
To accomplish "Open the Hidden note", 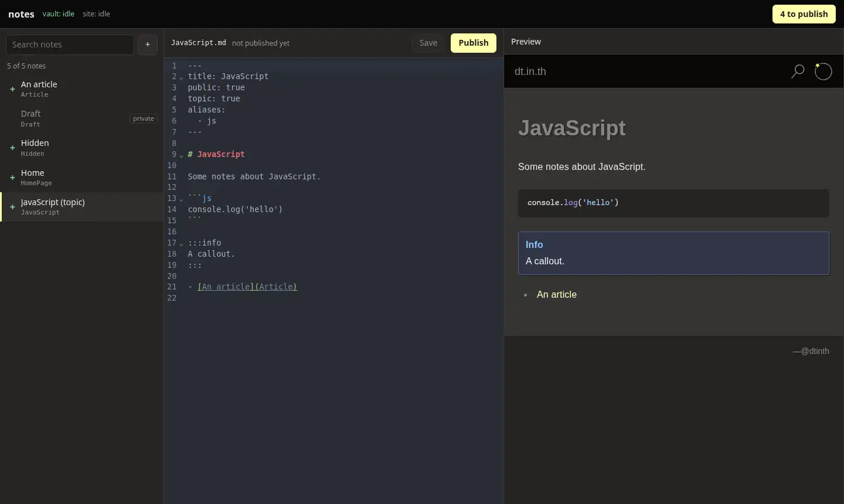I will click(82, 148).
